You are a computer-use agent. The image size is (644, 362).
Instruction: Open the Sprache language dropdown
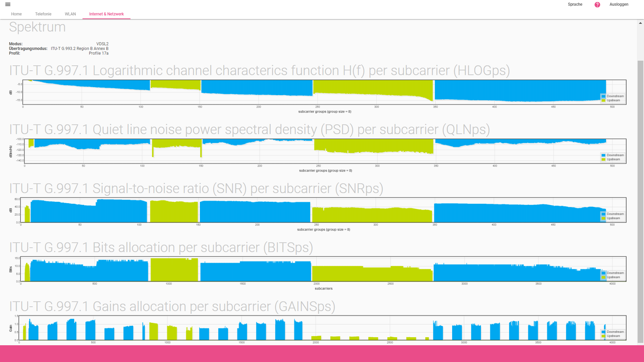[x=575, y=4]
